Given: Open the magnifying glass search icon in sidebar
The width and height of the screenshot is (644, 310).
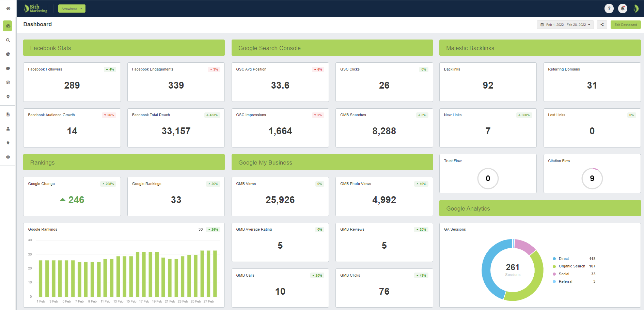Looking at the screenshot, I should (x=8, y=40).
